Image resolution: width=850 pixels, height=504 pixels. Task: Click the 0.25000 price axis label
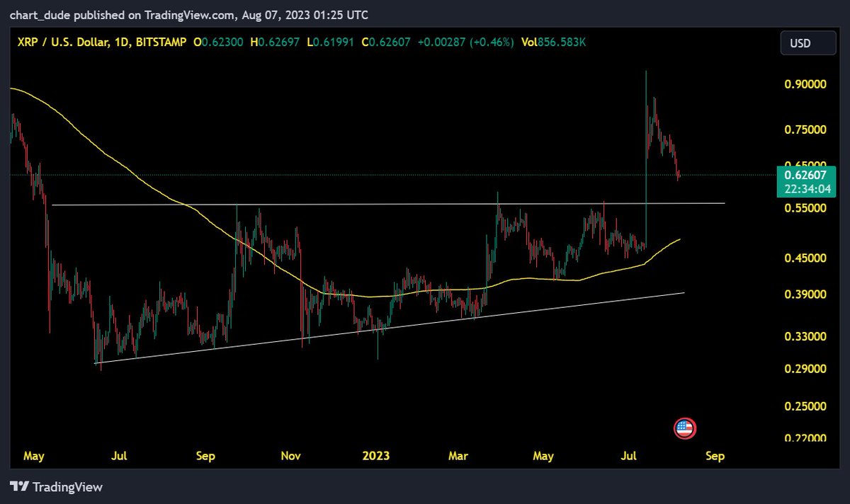(x=805, y=407)
